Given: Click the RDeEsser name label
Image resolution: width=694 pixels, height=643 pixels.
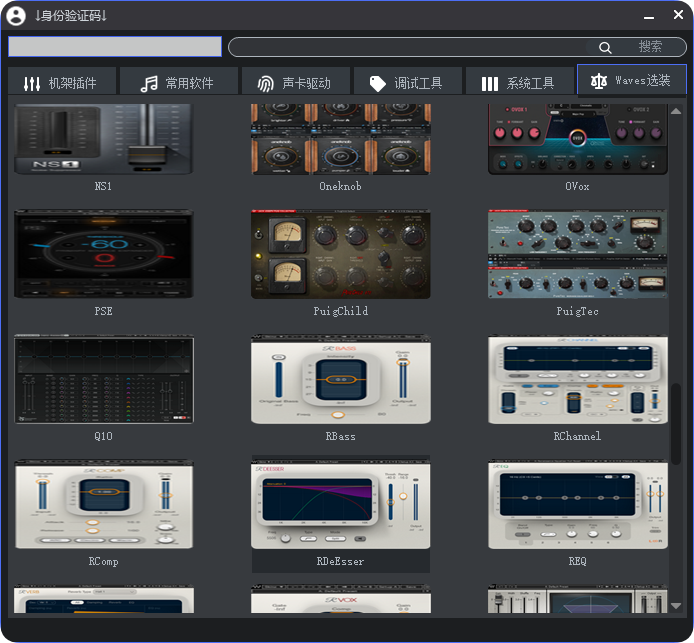Looking at the screenshot, I should point(340,562).
